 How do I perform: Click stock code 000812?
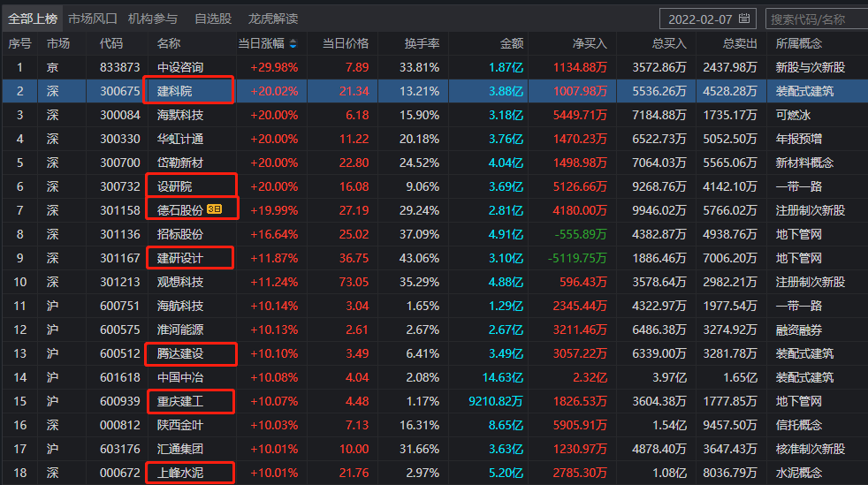[x=119, y=425]
